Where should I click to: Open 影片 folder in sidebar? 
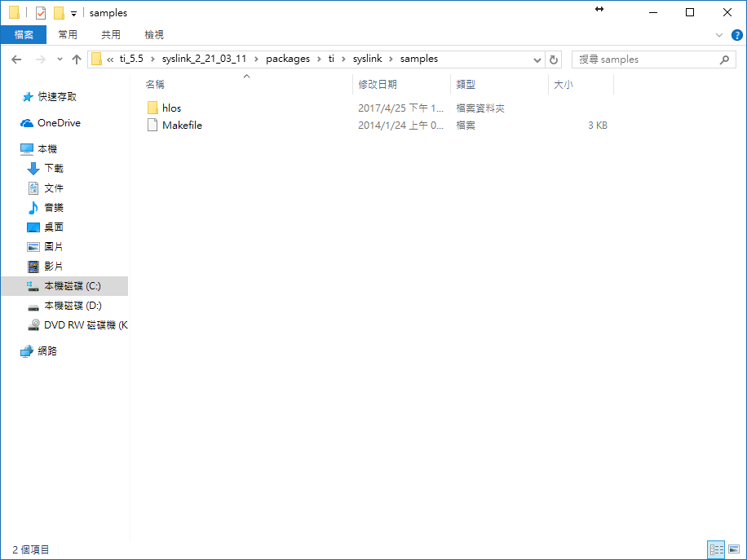coord(54,267)
